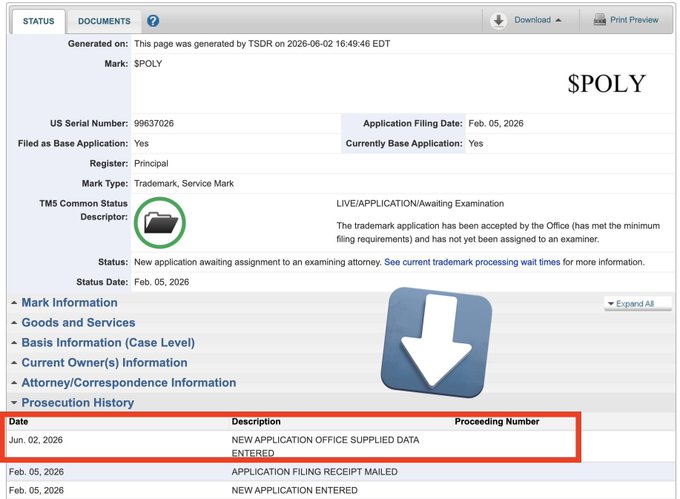Click the NEW APPLICATION ENTERED entry

tap(294, 490)
